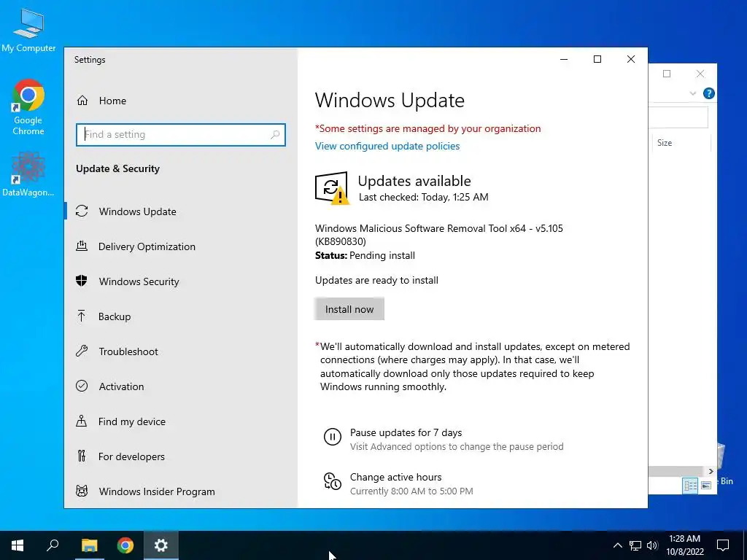The width and height of the screenshot is (747, 560).
Task: Select the DataWagon desktop shortcut
Action: 28,174
